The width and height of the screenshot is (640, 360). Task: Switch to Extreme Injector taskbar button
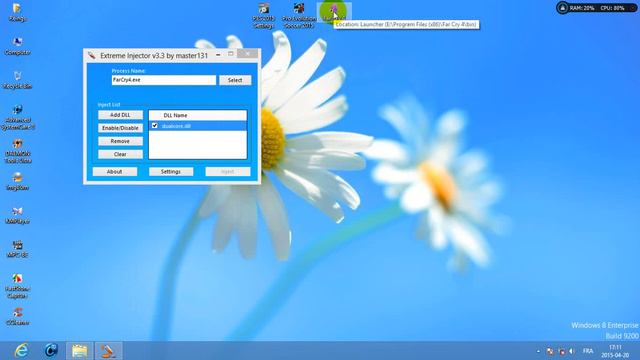(x=109, y=351)
